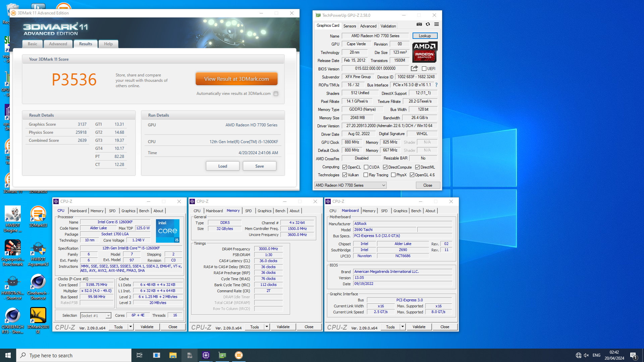Take a screenshot with GPU-Z camera icon
This screenshot has width=644, height=362.
pos(419,24)
